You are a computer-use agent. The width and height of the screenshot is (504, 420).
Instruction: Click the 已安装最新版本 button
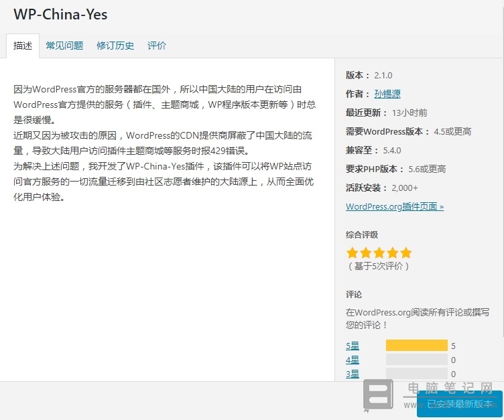point(460,404)
